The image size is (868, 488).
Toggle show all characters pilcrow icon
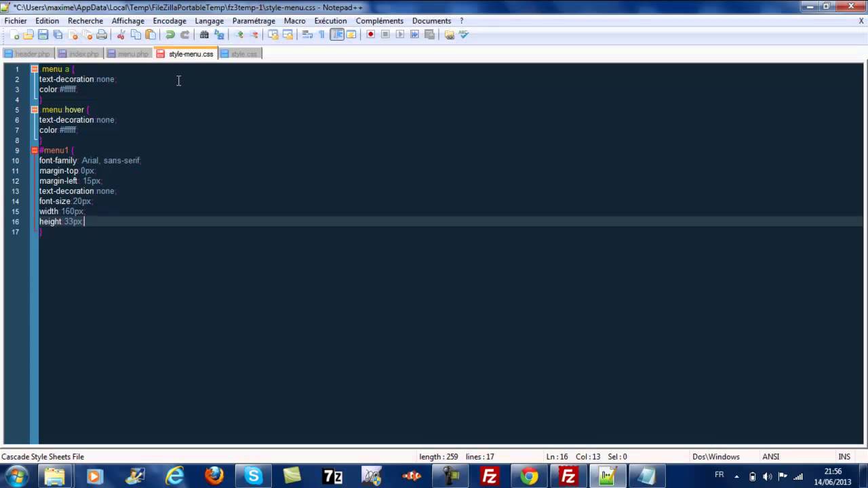322,35
